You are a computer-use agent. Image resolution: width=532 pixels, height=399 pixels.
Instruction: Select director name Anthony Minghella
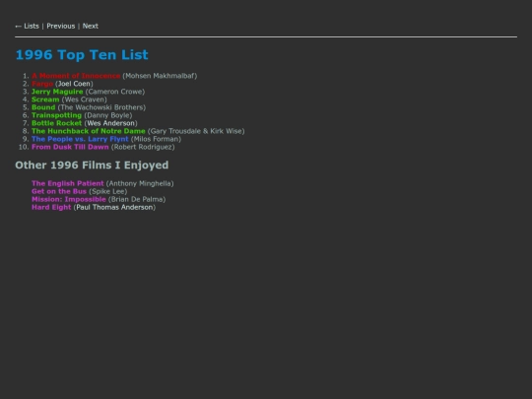coord(140,183)
